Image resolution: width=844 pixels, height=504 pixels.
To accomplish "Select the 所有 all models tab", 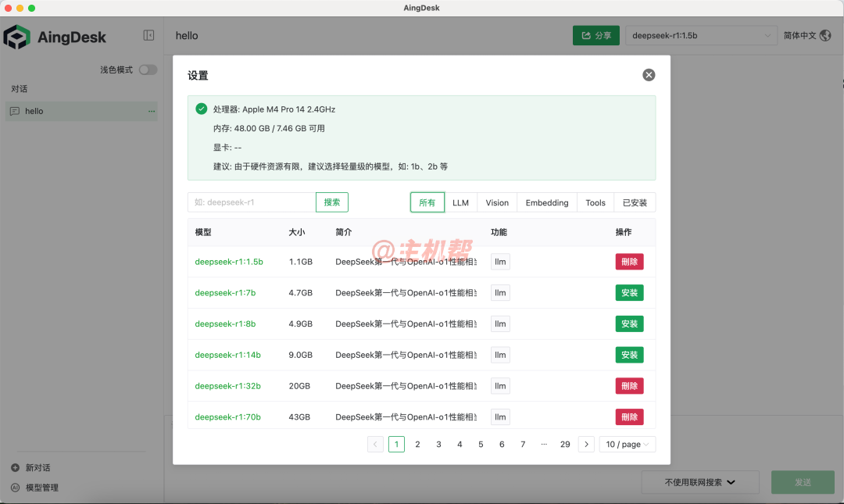I will coord(427,202).
